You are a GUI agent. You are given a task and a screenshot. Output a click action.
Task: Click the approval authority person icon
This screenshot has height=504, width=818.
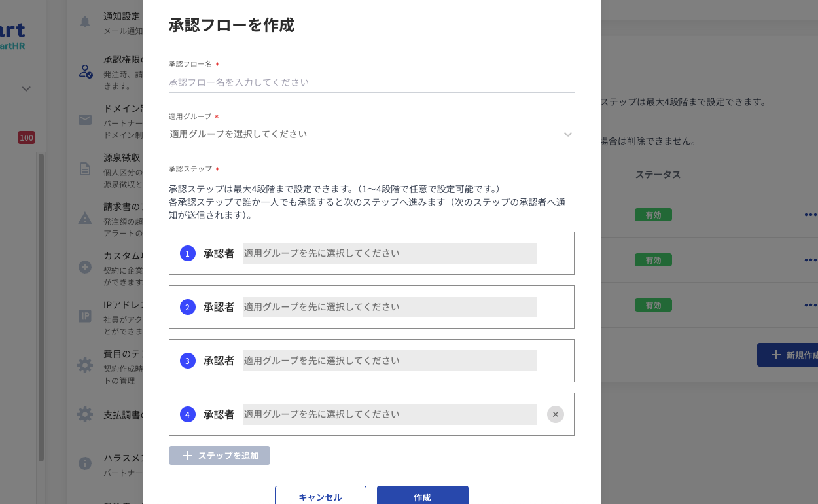pyautogui.click(x=85, y=71)
